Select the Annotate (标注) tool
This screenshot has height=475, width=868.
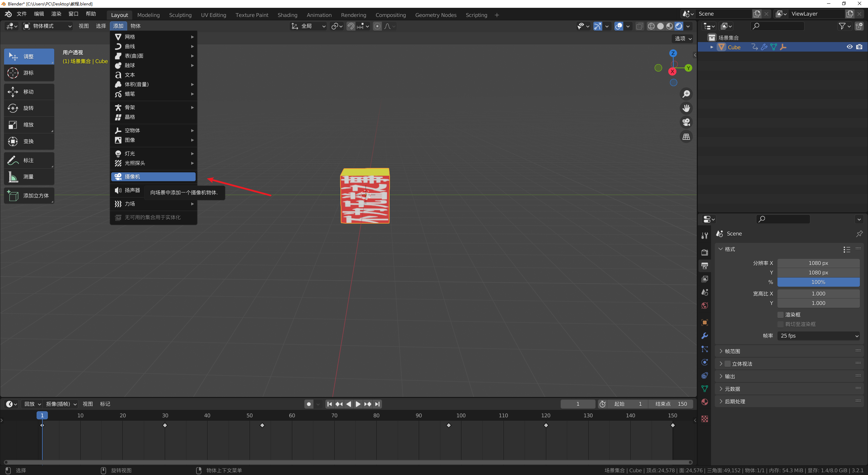click(x=29, y=160)
